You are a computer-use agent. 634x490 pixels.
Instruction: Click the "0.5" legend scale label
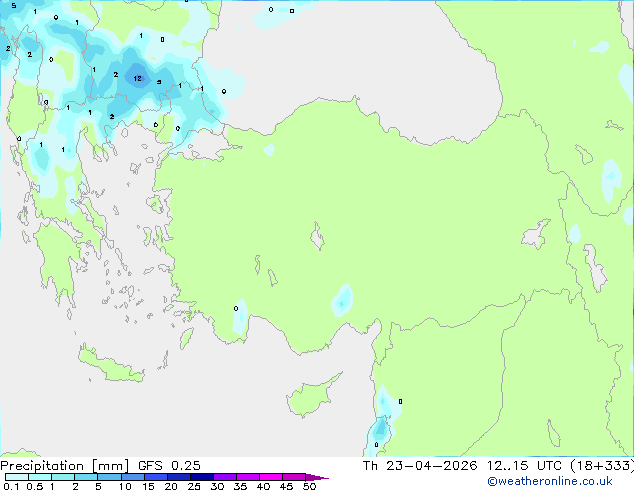35,486
